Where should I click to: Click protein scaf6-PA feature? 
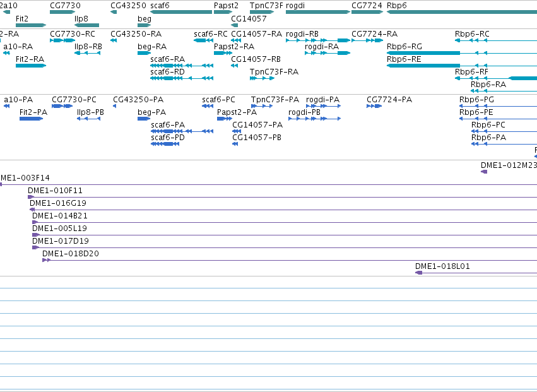coord(182,131)
